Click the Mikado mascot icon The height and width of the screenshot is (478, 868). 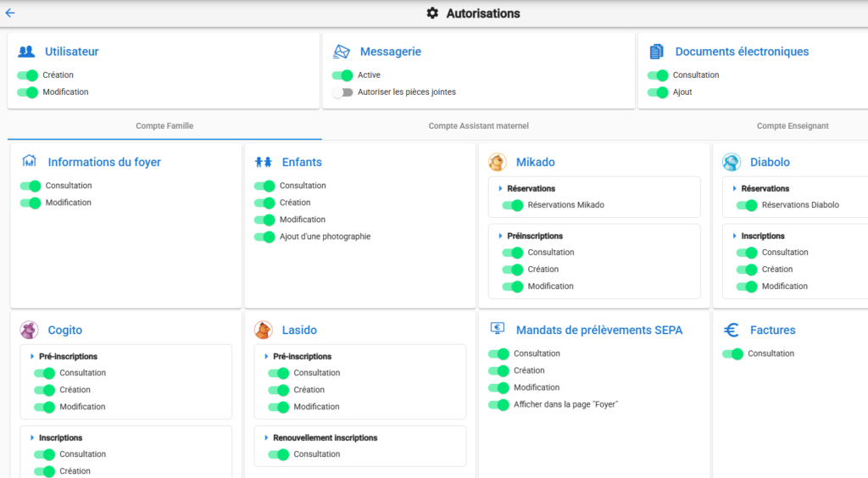point(498,162)
